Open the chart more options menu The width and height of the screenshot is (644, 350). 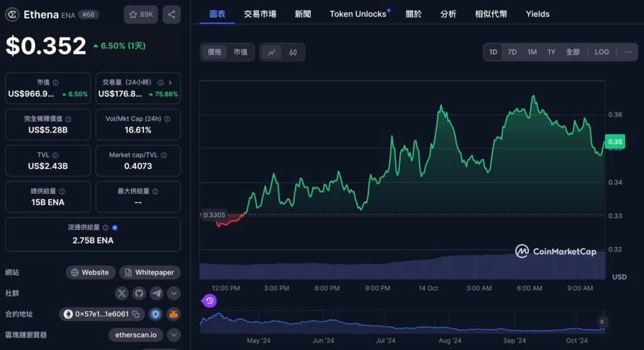point(628,52)
